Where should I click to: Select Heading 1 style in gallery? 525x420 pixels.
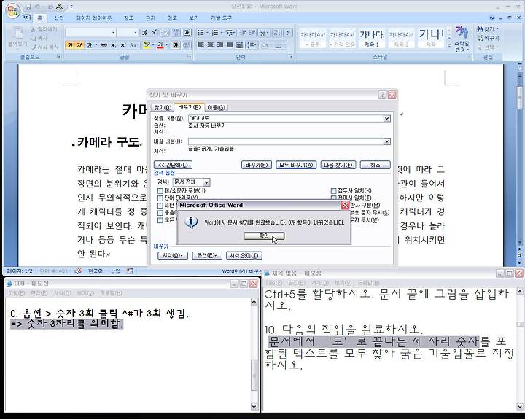tap(372, 38)
